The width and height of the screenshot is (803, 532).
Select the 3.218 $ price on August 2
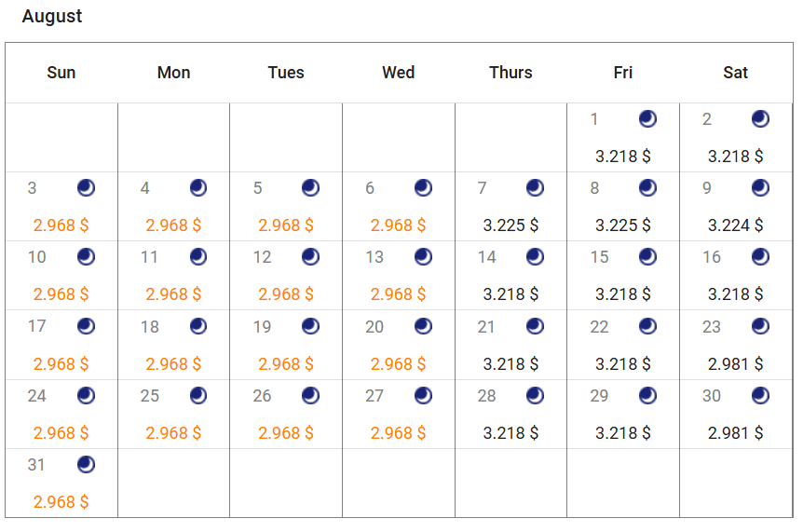pyautogui.click(x=735, y=157)
